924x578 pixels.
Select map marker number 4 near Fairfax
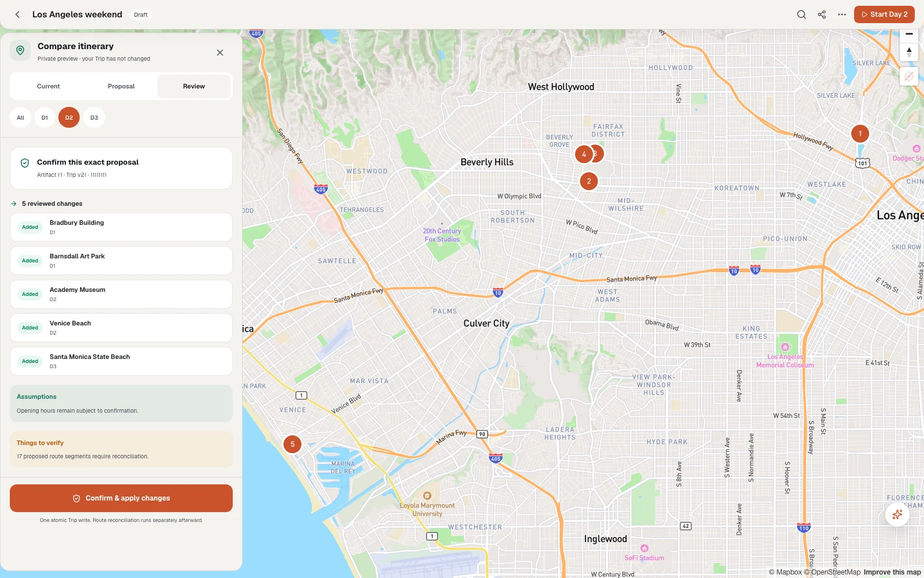584,154
